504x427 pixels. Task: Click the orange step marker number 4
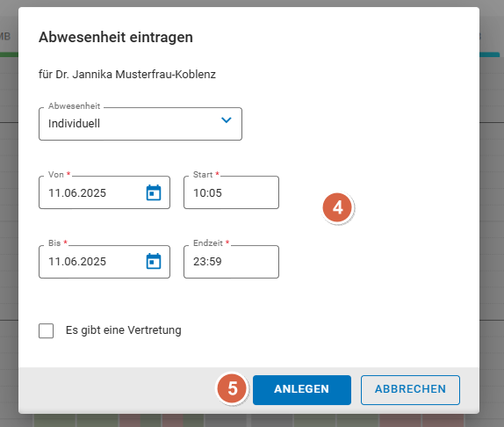tap(337, 207)
